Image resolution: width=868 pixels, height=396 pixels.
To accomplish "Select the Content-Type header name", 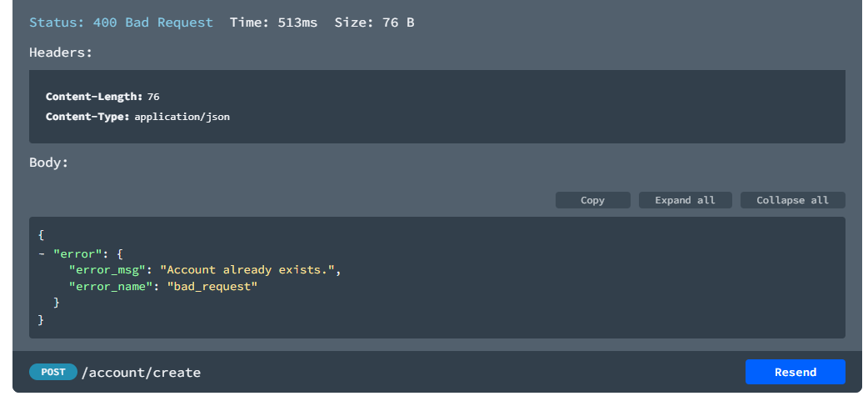I will click(87, 118).
